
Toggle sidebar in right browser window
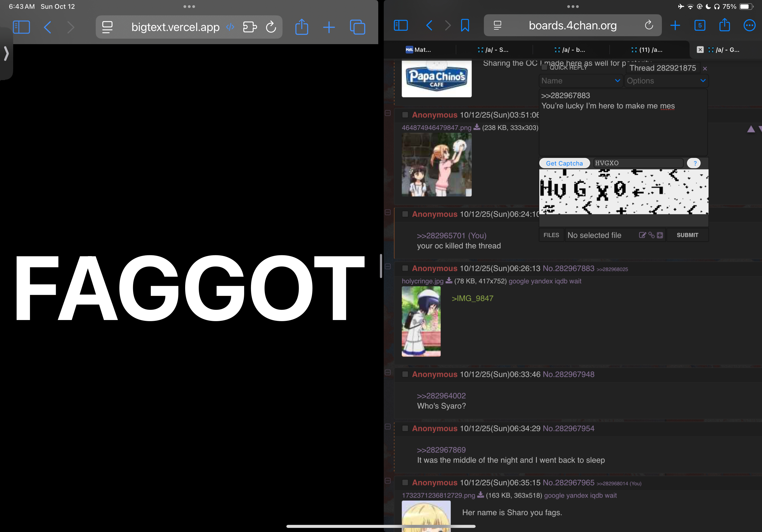click(x=400, y=26)
